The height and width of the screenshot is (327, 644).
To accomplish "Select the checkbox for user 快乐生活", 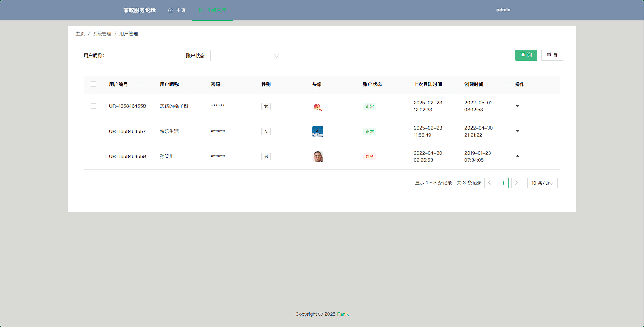I will coord(94,131).
